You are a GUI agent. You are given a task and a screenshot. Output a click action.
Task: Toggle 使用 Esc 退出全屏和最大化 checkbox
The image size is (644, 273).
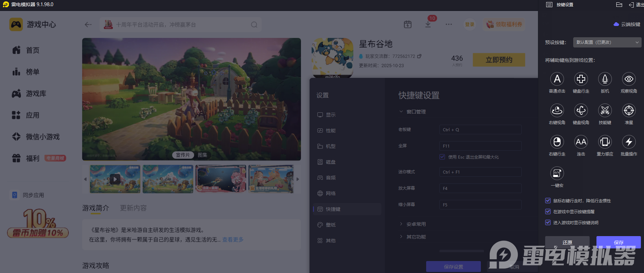(x=442, y=157)
